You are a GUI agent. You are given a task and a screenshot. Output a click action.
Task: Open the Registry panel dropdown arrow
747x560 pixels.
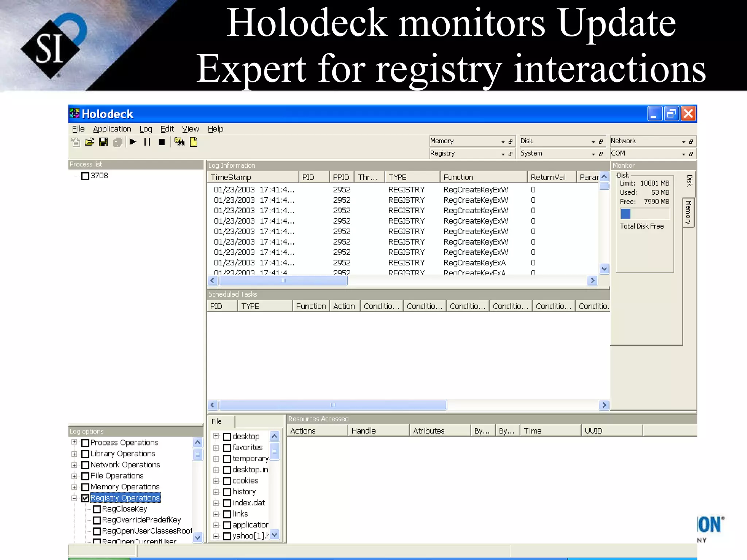[x=503, y=154]
